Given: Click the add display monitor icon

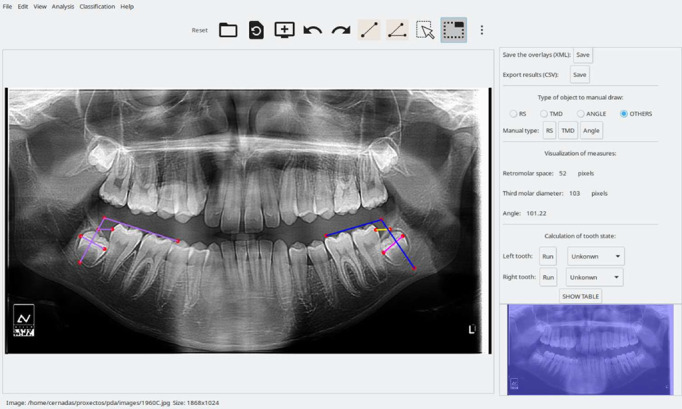Looking at the screenshot, I should [284, 30].
